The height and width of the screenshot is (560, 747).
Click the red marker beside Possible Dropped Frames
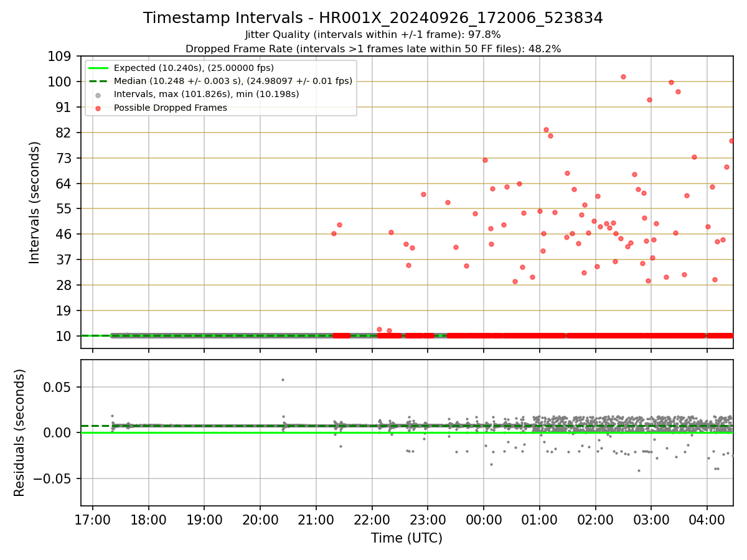(99, 108)
